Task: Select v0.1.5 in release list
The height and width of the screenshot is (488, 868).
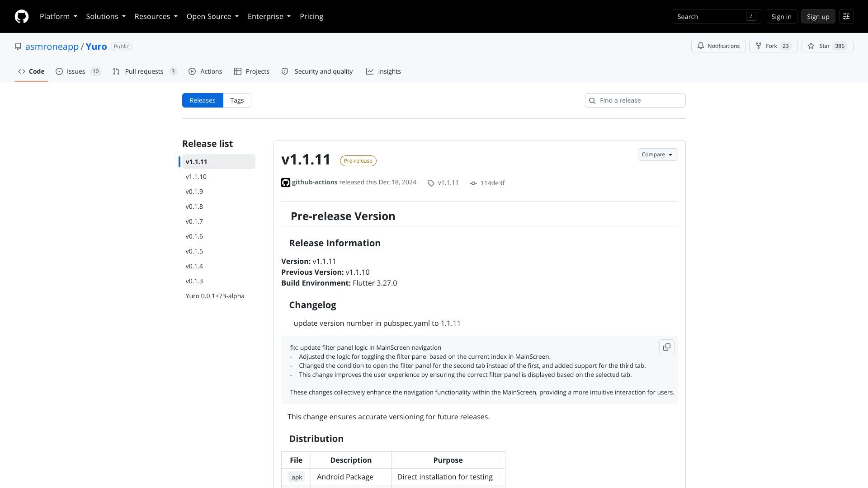Action: [x=219, y=251]
